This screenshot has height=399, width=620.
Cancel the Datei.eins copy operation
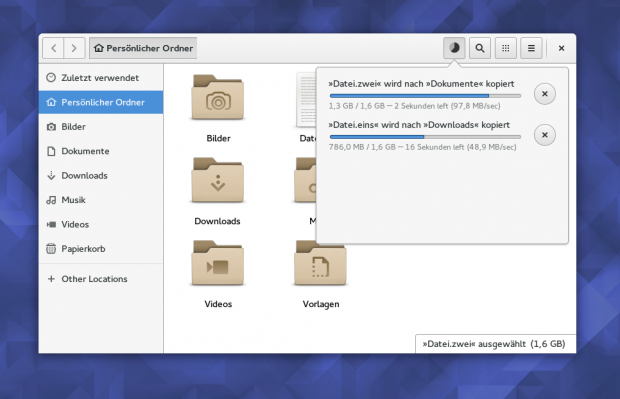coord(544,135)
